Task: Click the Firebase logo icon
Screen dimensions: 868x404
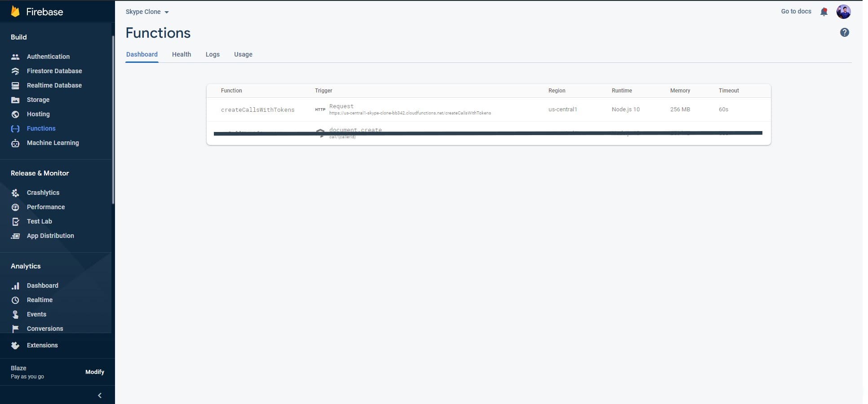Action: point(15,12)
